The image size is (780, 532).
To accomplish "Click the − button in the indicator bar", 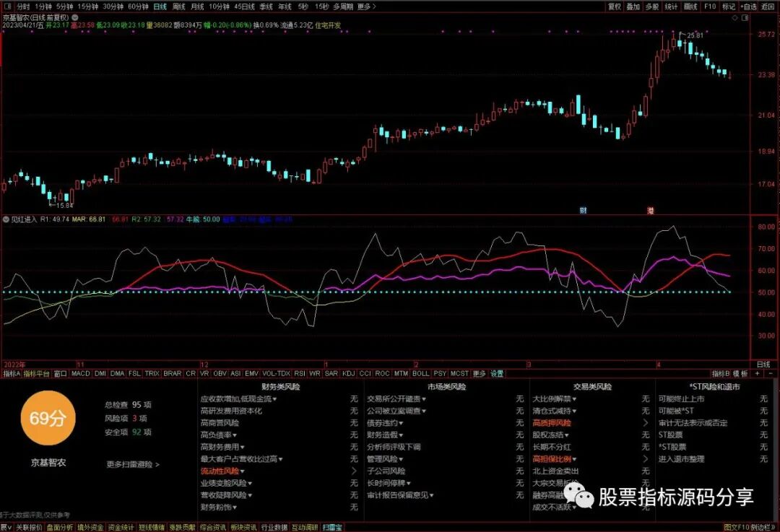I will tap(770, 373).
